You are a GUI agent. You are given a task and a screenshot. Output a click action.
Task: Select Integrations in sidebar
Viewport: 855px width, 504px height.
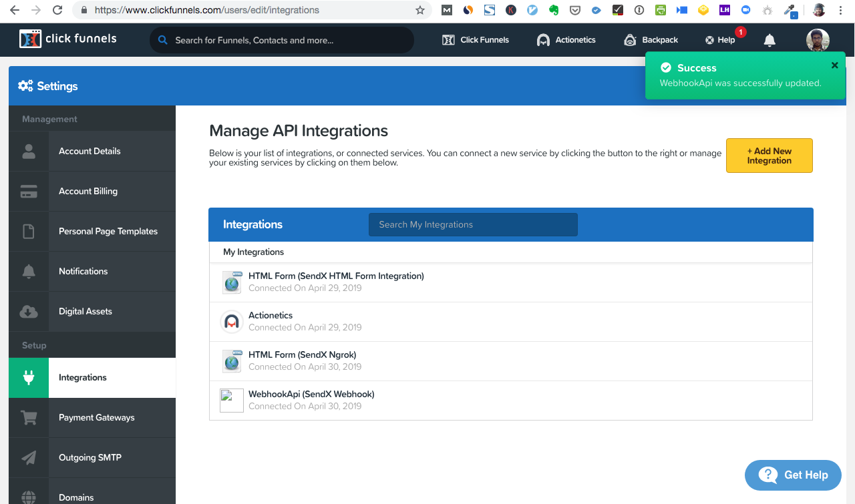click(92, 378)
